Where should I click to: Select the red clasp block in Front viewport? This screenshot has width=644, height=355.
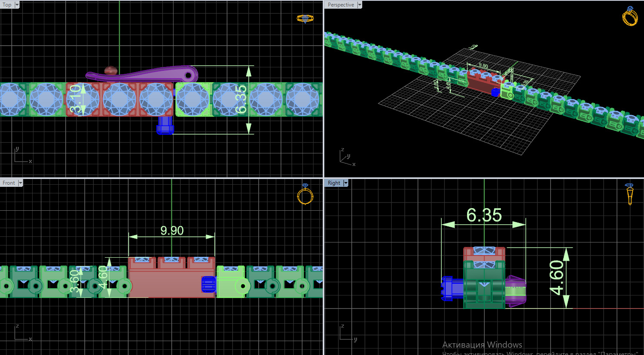click(172, 282)
